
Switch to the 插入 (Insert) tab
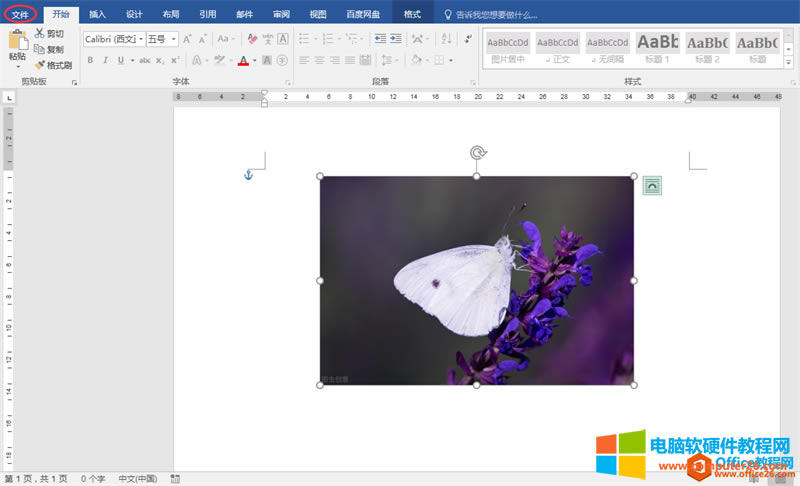coord(97,15)
